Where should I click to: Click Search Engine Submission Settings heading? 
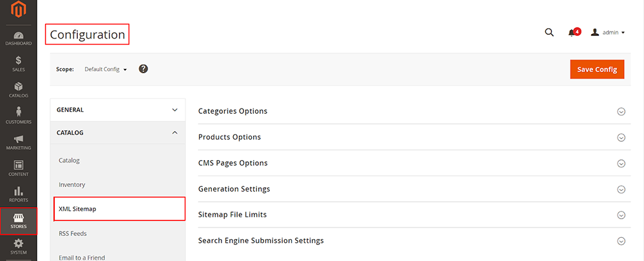tap(261, 240)
